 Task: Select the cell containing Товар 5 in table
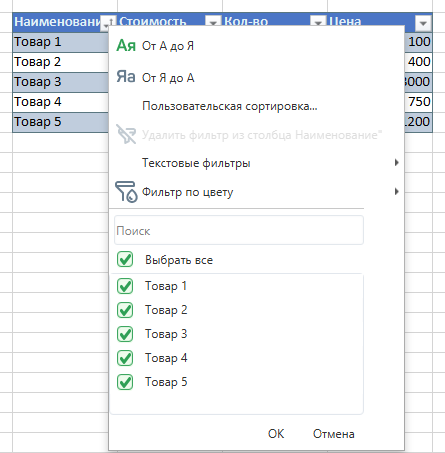61,122
